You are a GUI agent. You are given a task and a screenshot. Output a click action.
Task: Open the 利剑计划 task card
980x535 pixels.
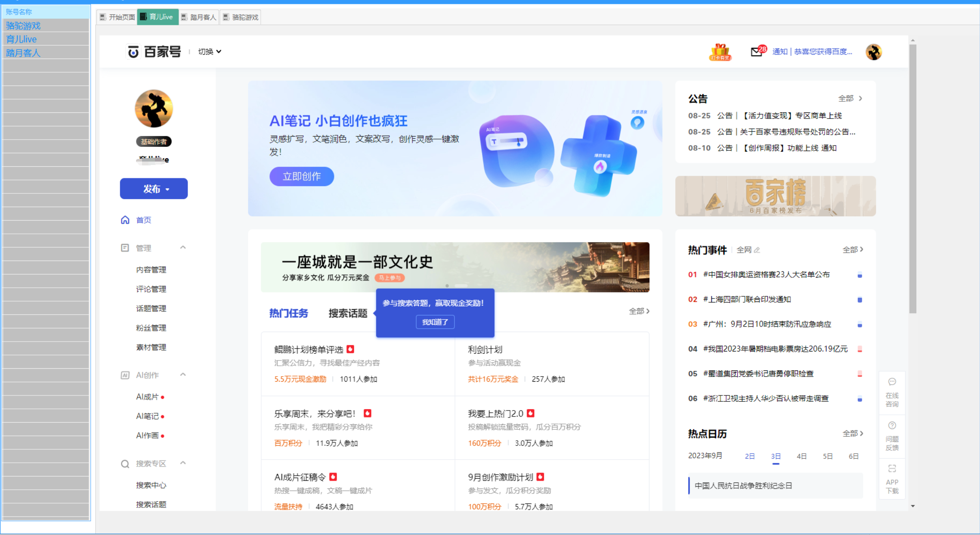coord(552,364)
